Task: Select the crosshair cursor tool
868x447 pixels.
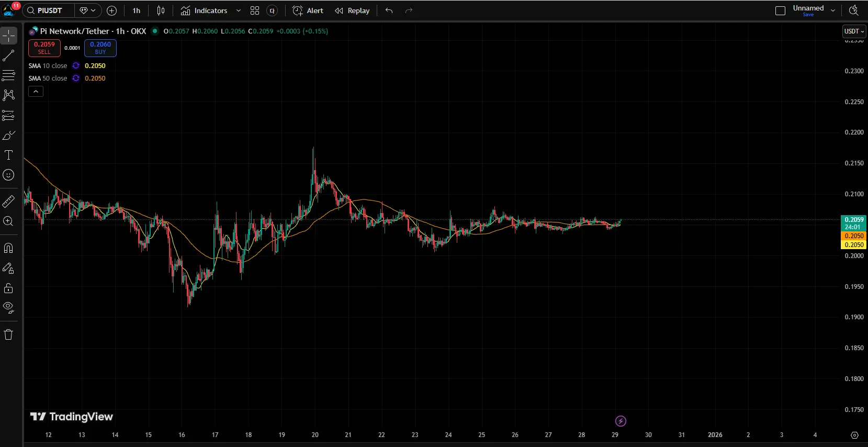Action: tap(9, 36)
